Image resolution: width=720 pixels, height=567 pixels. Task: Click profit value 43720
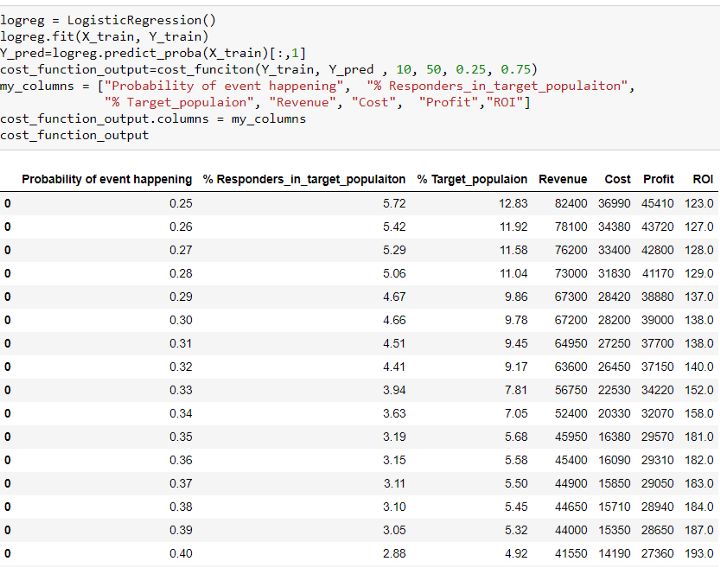click(x=658, y=227)
